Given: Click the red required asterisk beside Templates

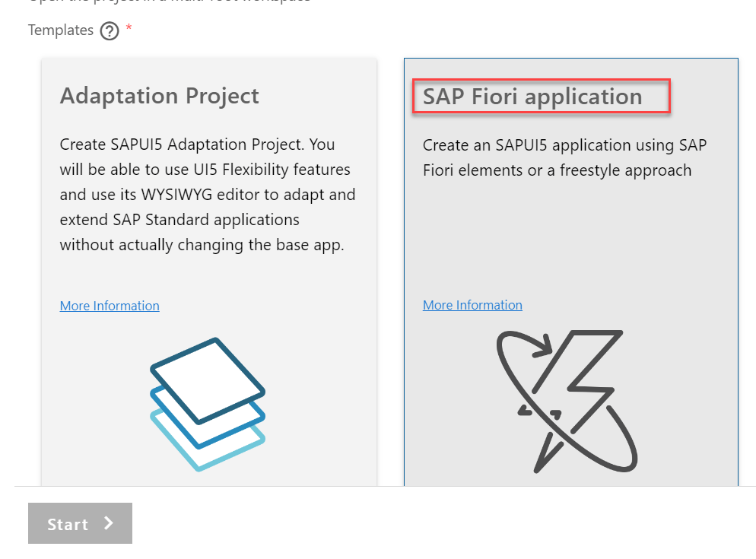Looking at the screenshot, I should tap(129, 29).
